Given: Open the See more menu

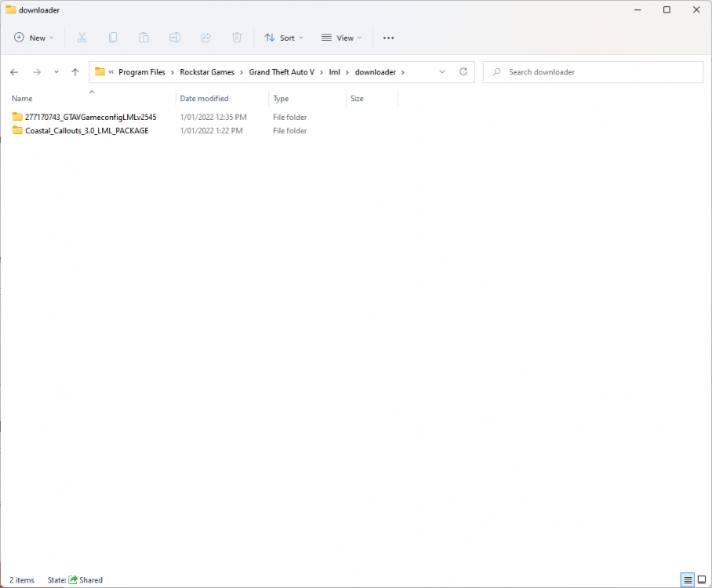Looking at the screenshot, I should pos(388,37).
